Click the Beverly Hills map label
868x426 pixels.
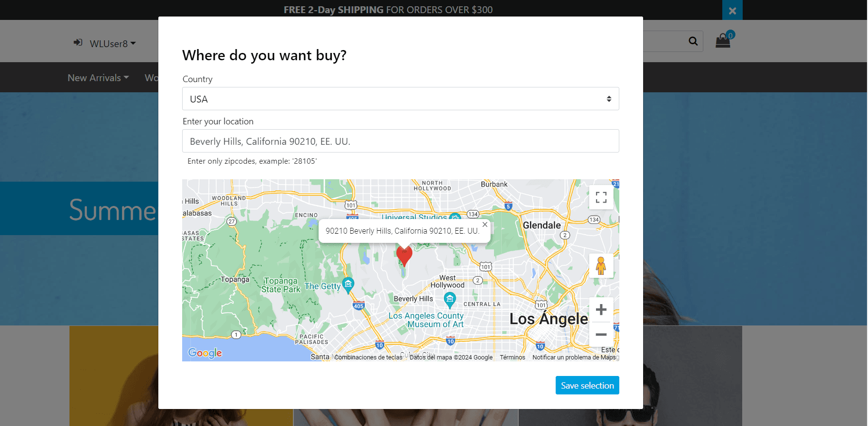tap(413, 299)
